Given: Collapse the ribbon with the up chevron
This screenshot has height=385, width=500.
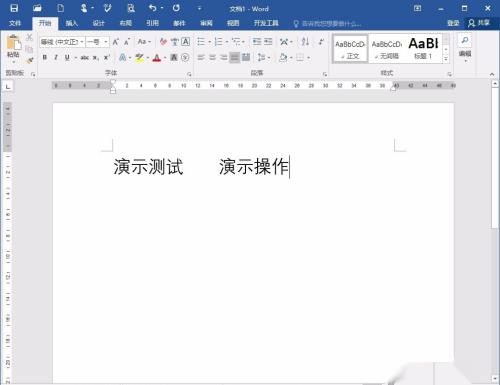Looking at the screenshot, I should click(x=492, y=74).
